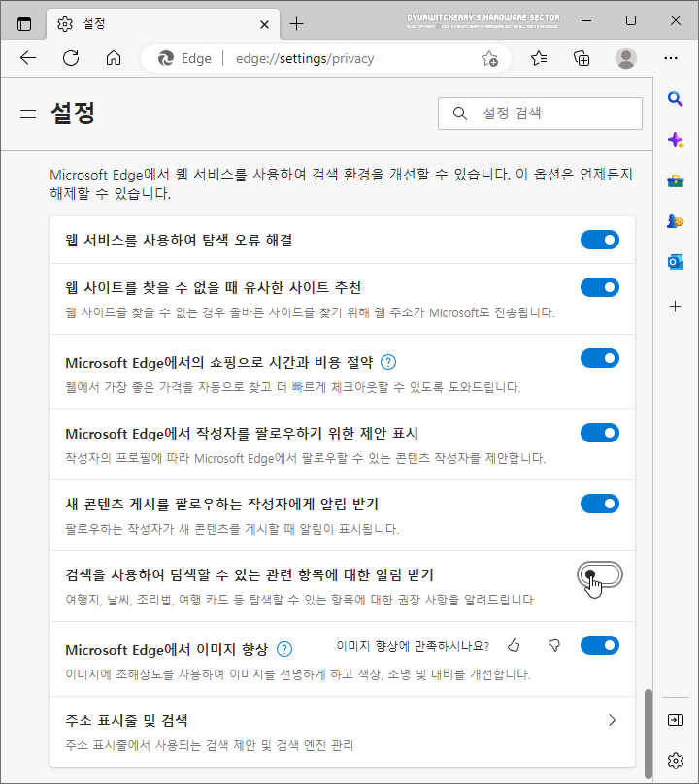Close the 설정 tab

coord(265,24)
